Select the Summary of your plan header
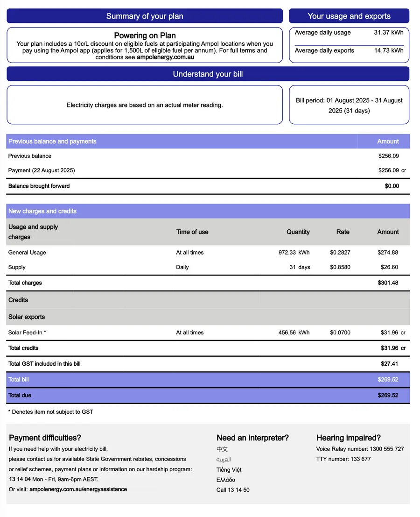The height and width of the screenshot is (517, 420). point(145,16)
